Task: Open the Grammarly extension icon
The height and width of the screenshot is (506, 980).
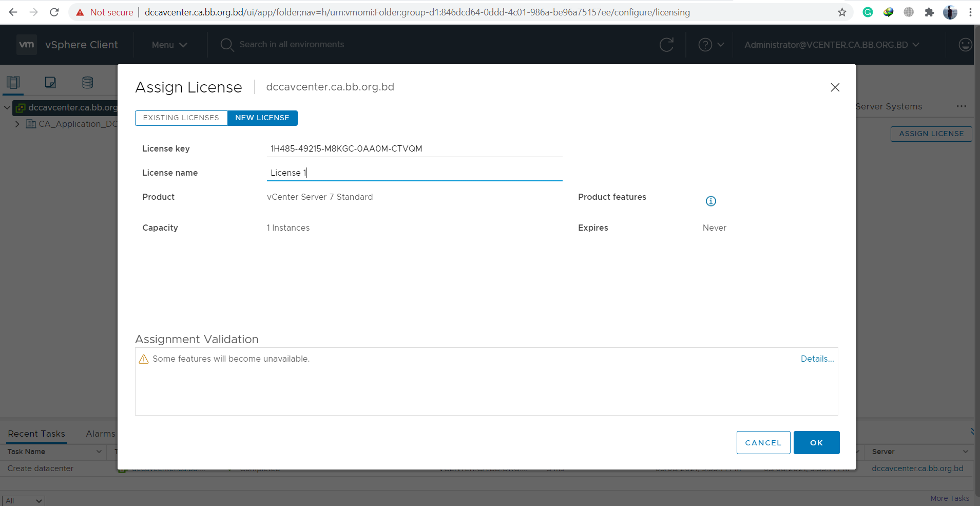Action: [868, 12]
